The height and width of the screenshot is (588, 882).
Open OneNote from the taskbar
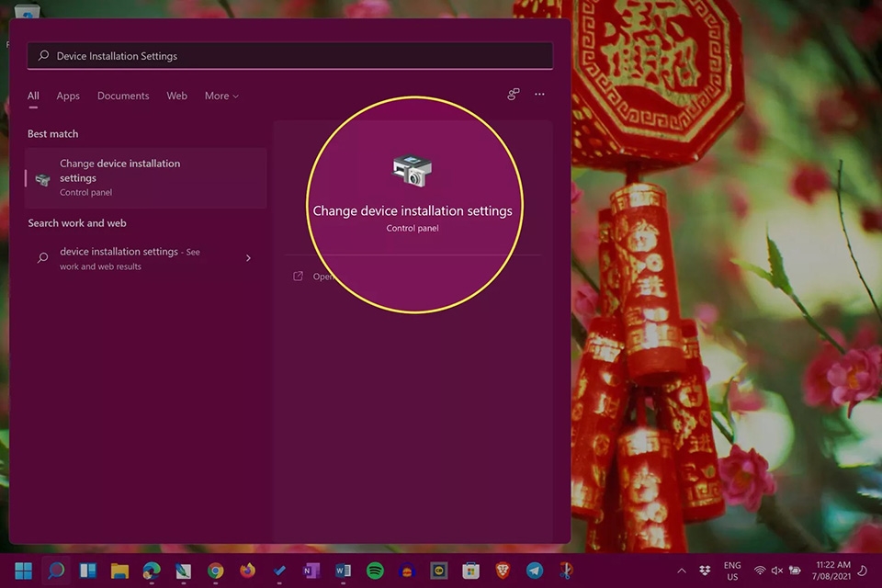click(x=311, y=571)
